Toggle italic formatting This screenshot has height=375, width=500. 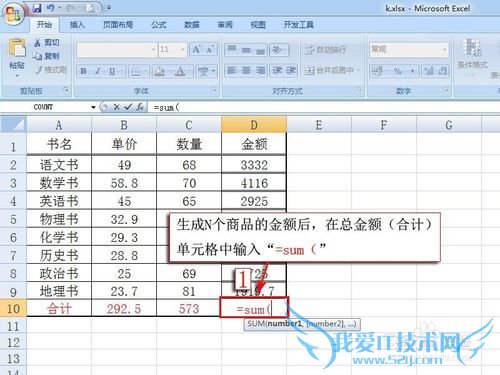tap(98, 71)
